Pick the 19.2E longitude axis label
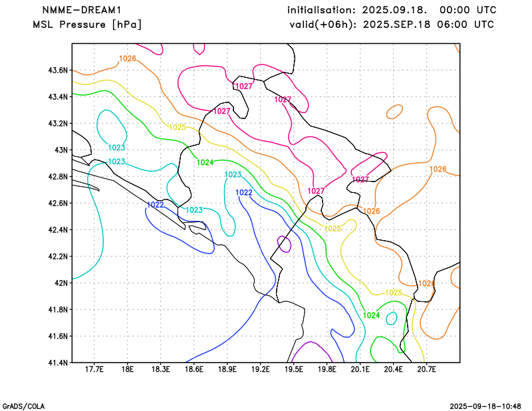Screen dimensions: 532x411 [x=261, y=369]
